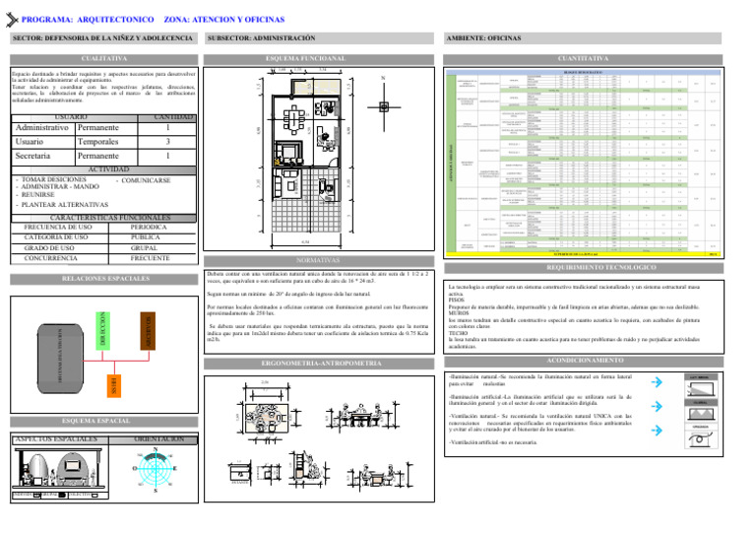Click the CANTIDAD column header
756x535 pixels.
pos(167,117)
